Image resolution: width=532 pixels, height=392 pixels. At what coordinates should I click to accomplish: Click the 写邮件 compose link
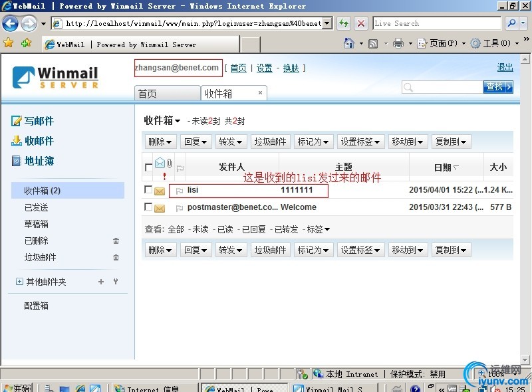click(39, 121)
